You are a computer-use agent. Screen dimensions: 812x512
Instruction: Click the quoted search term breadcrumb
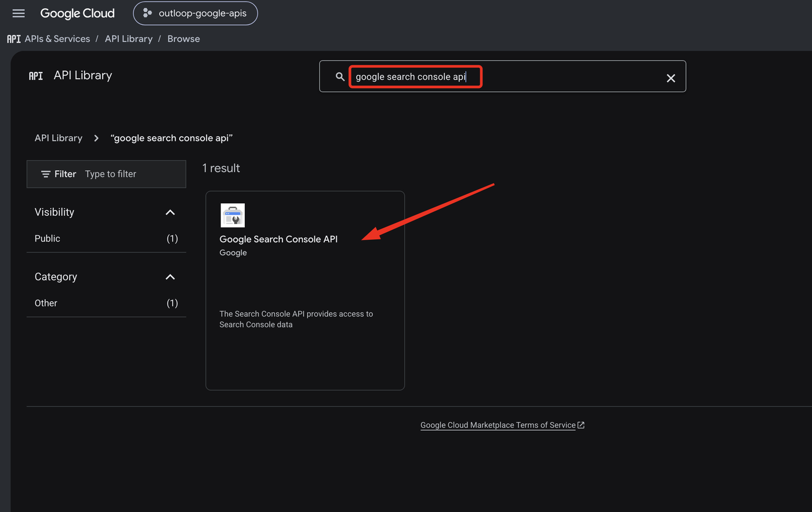[x=172, y=138]
